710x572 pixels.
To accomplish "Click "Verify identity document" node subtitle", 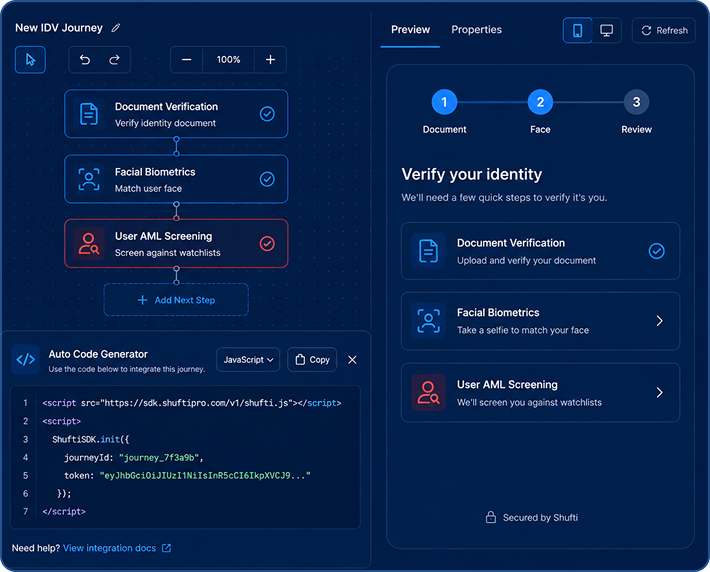I will click(x=165, y=123).
